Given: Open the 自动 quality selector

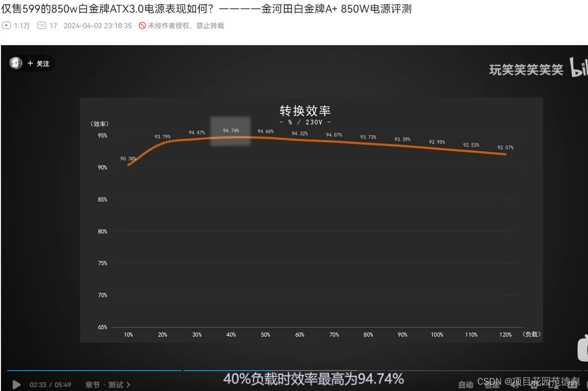Looking at the screenshot, I should pos(466,385).
